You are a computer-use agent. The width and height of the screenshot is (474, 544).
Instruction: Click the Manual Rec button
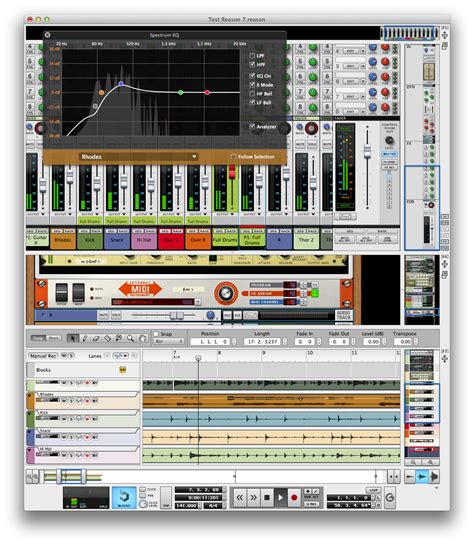[x=43, y=356]
